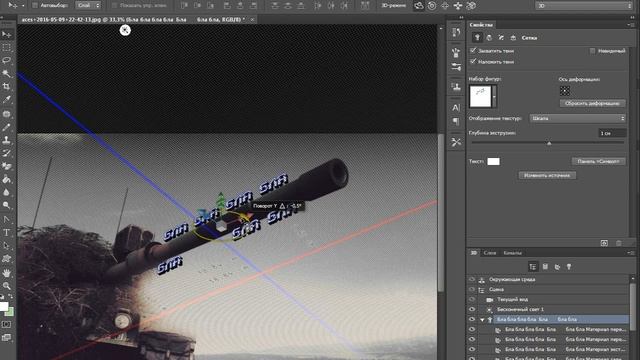The height and width of the screenshot is (360, 640).
Task: Open the texture mapping dropdown
Action: [577, 118]
